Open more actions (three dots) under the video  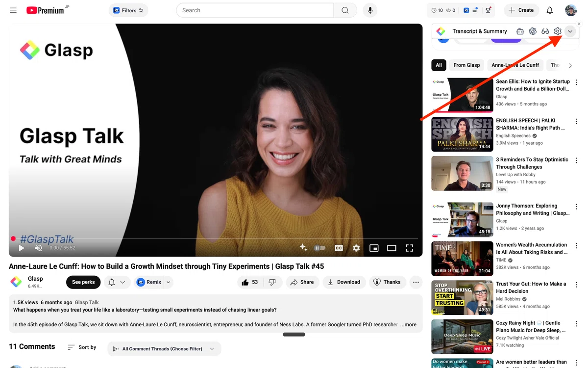(416, 282)
